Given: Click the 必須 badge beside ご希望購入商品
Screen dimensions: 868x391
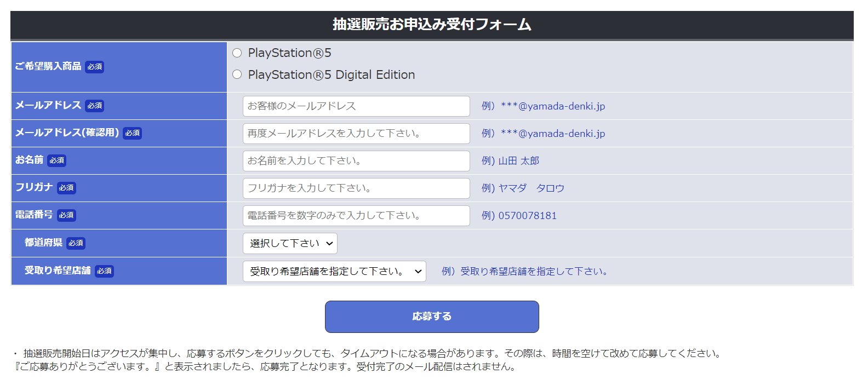Looking at the screenshot, I should (95, 67).
